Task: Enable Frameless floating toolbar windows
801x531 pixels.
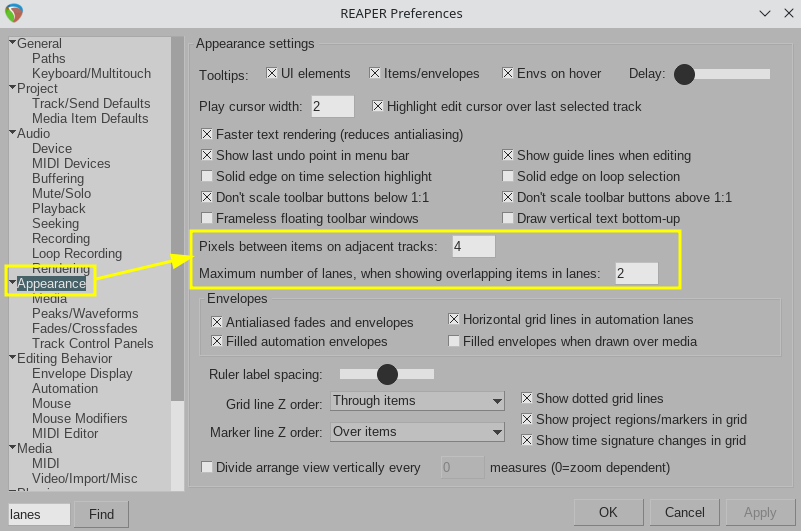Action: [207, 218]
